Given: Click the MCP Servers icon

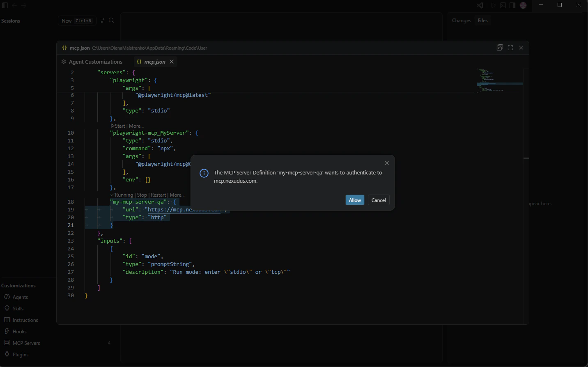Looking at the screenshot, I should pyautogui.click(x=7, y=343).
